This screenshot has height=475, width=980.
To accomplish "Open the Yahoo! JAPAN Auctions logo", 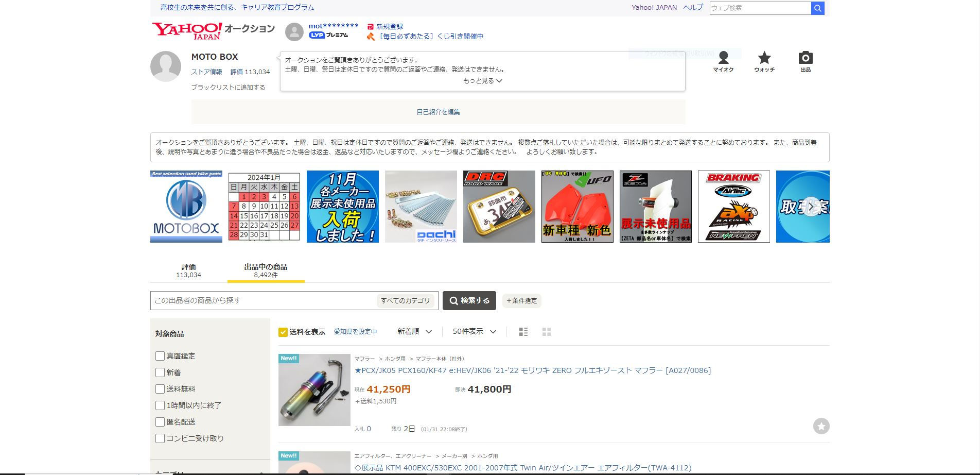I will tap(213, 31).
